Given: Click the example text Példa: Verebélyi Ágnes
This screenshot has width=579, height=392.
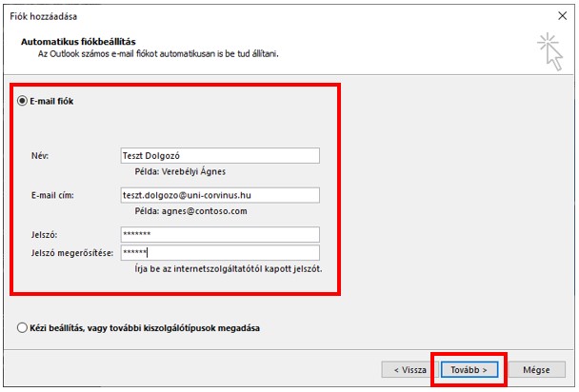Looking at the screenshot, I should pos(180,171).
